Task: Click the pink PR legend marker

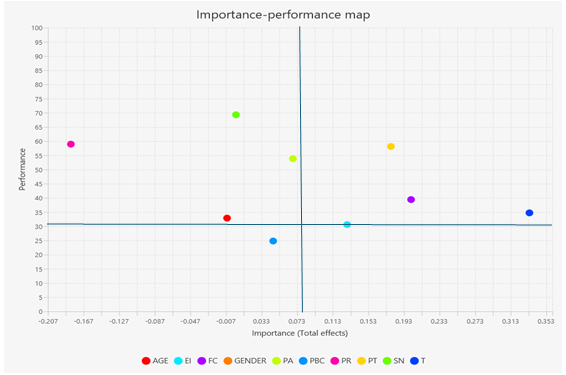Action: pyautogui.click(x=335, y=361)
